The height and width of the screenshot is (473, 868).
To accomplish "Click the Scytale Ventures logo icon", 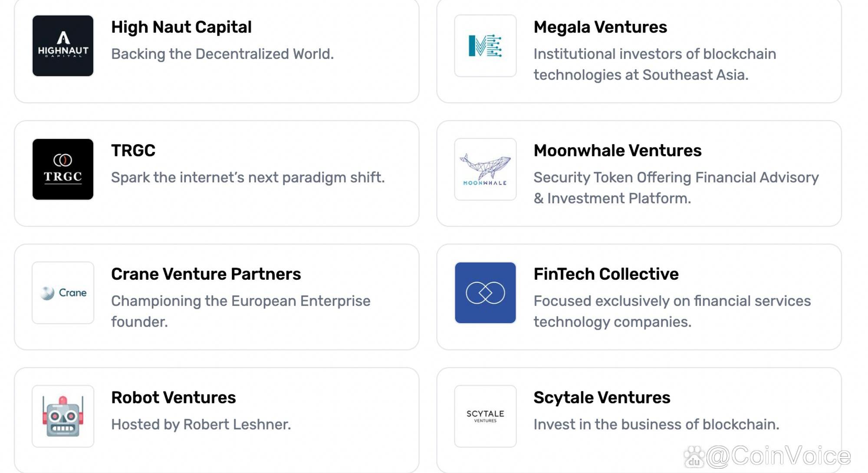I will tap(485, 416).
